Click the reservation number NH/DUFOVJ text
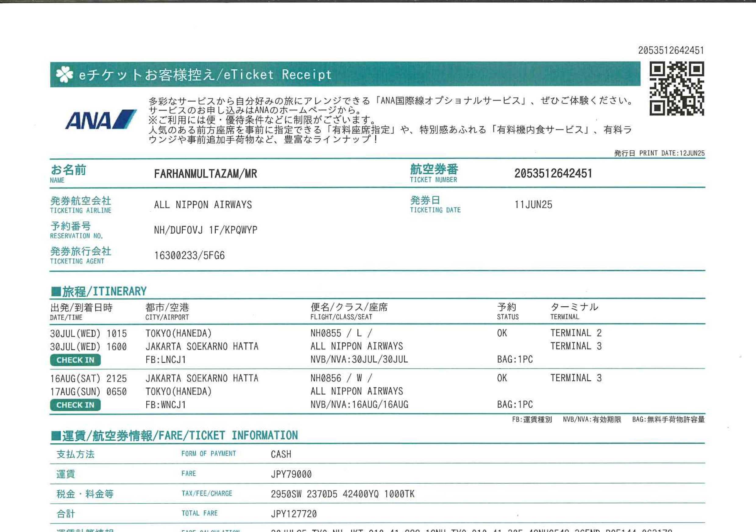Image resolution: width=756 pixels, height=532 pixels. pyautogui.click(x=178, y=230)
